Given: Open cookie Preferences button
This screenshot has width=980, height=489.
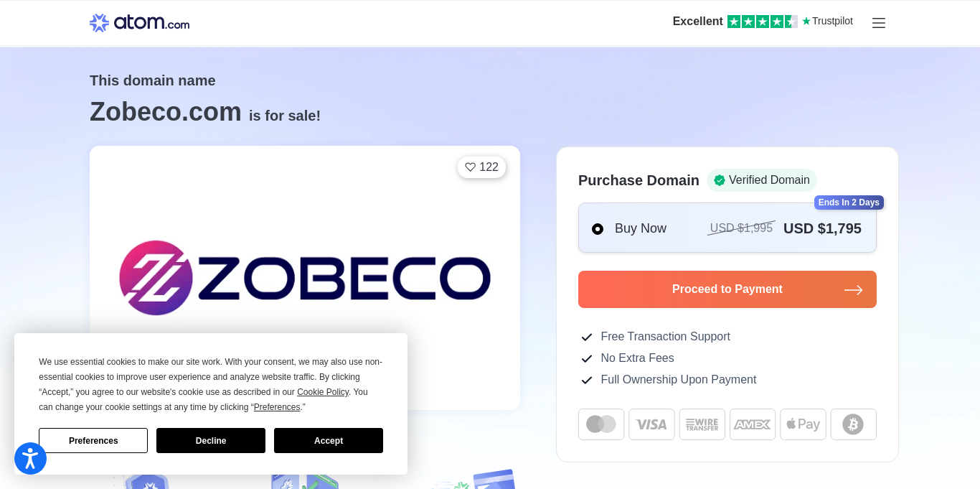Looking at the screenshot, I should pos(93,441).
